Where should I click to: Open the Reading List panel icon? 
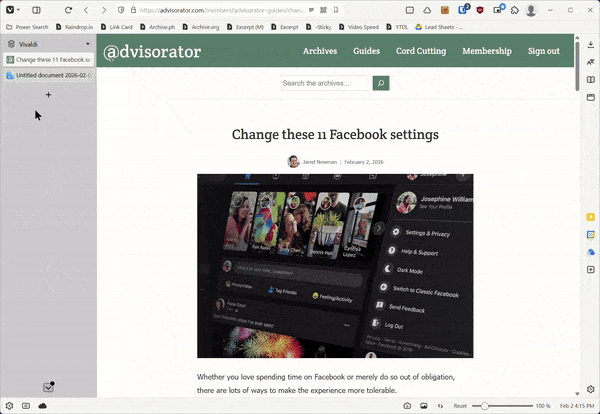click(x=590, y=80)
